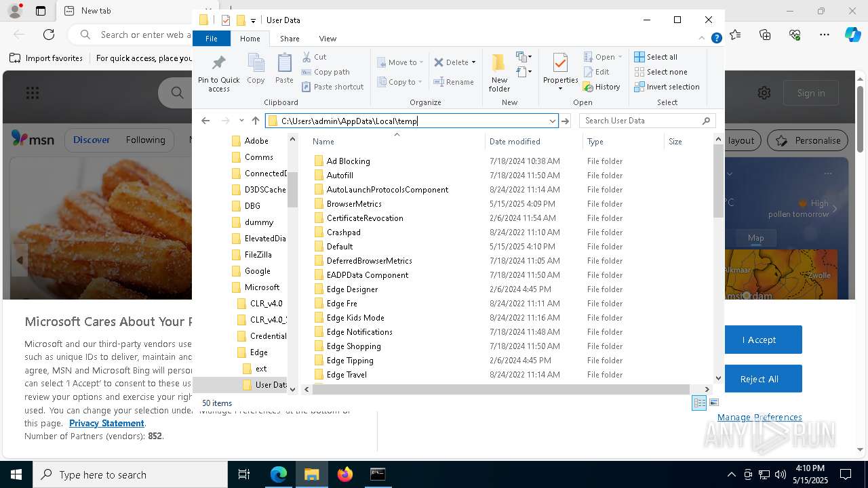Open Microsoft Edge from the taskbar

click(279, 474)
